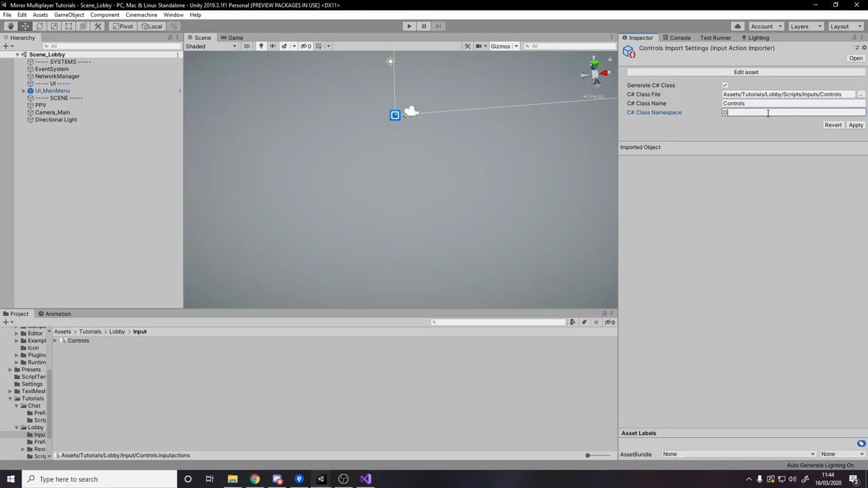The height and width of the screenshot is (488, 868).
Task: Toggle Scene view audio icon
Action: (x=272, y=45)
